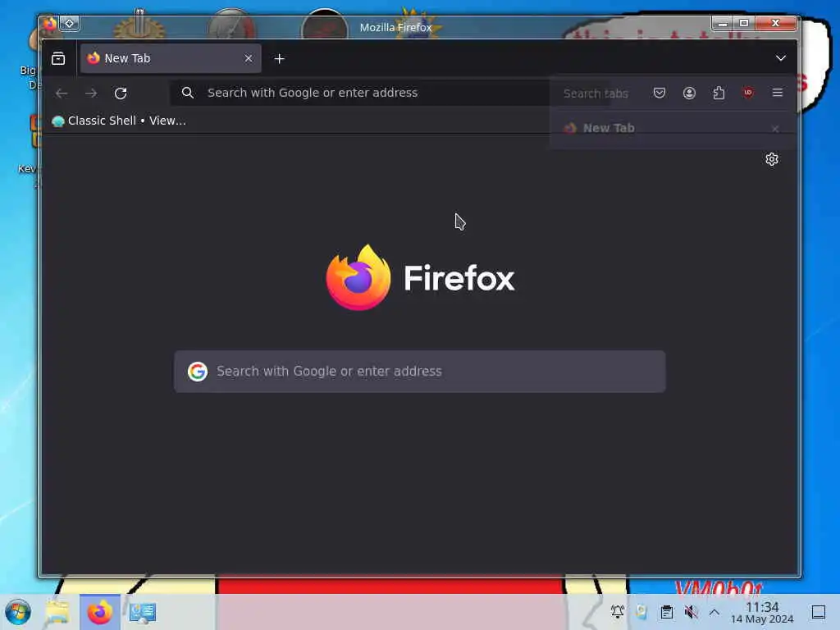Open the uBlock Origin extension icon
The height and width of the screenshot is (630, 840).
click(748, 93)
